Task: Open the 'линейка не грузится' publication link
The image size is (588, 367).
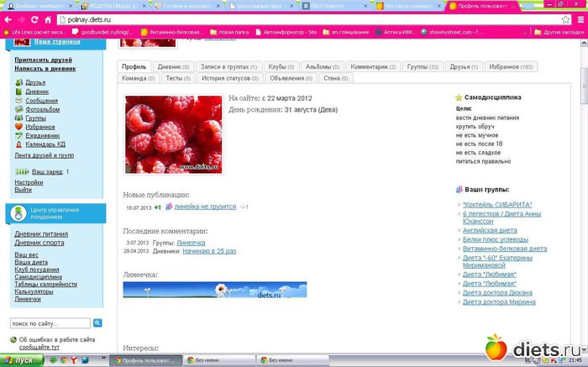Action: [206, 207]
